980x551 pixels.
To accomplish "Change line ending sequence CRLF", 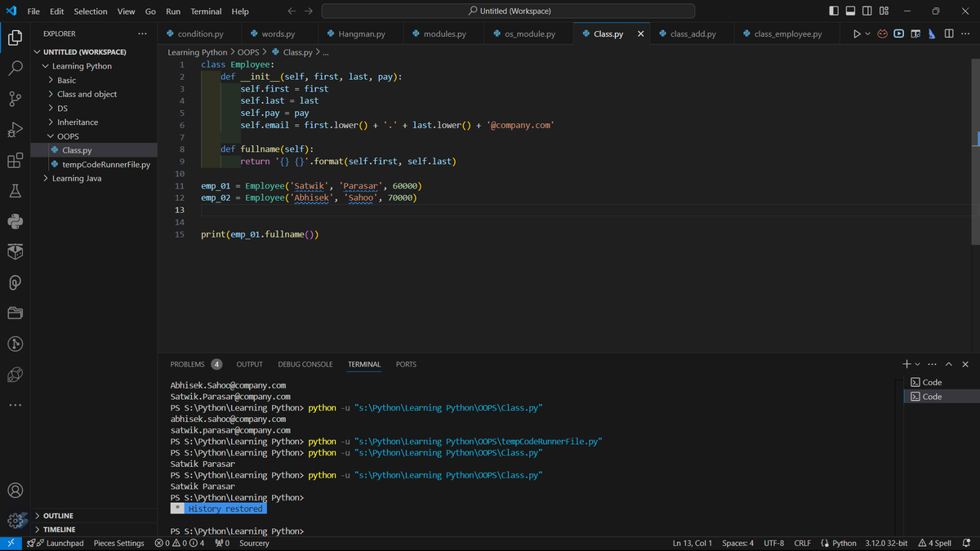I will click(x=802, y=543).
